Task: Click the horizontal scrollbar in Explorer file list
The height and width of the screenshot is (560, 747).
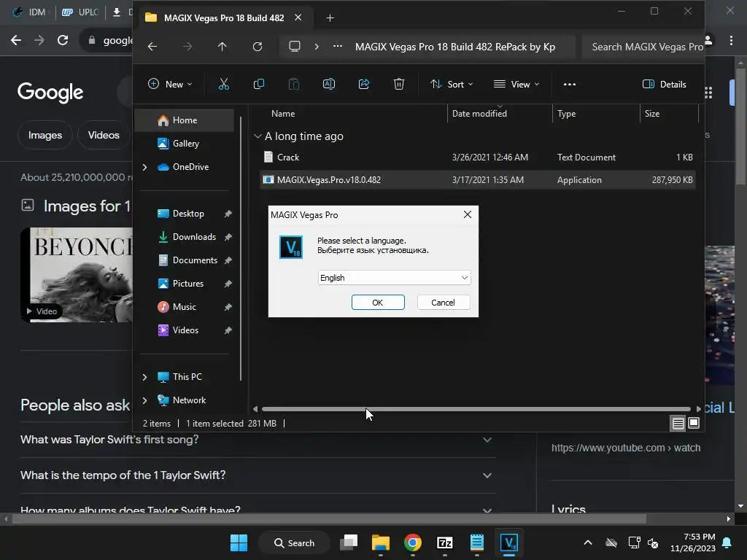Action: pos(476,409)
